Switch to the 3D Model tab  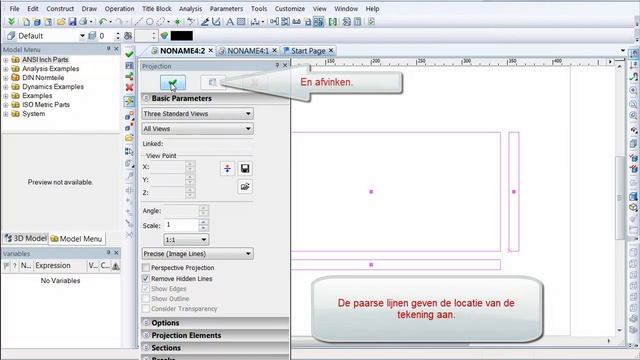coord(25,238)
